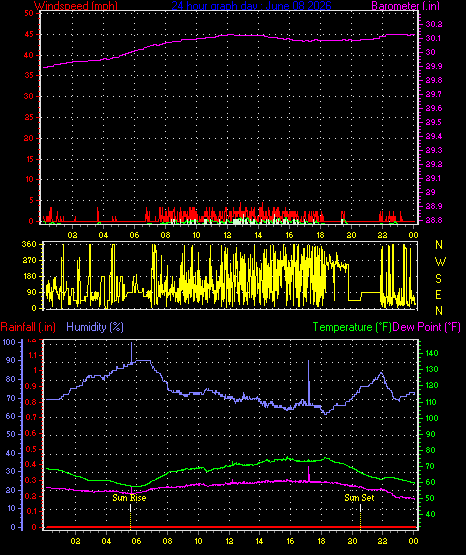Click the "0.5" rainfall axis value
466x555 pixels.
pos(31,450)
